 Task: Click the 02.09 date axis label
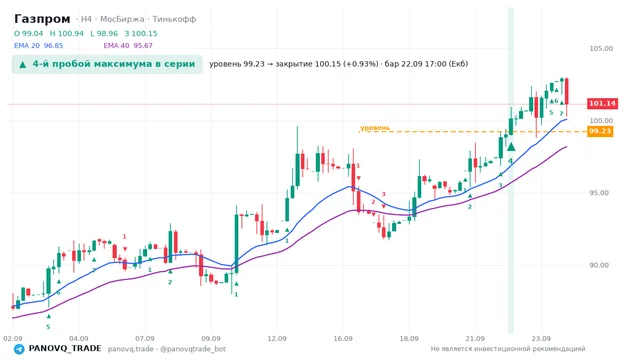click(x=13, y=338)
